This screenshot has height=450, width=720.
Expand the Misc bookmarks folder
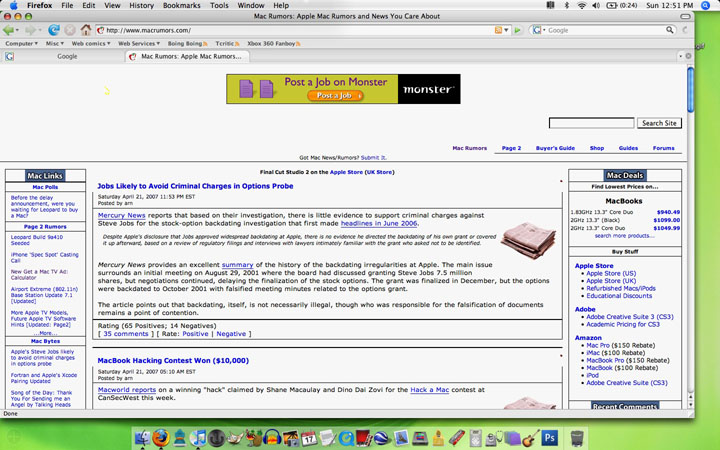[55, 43]
